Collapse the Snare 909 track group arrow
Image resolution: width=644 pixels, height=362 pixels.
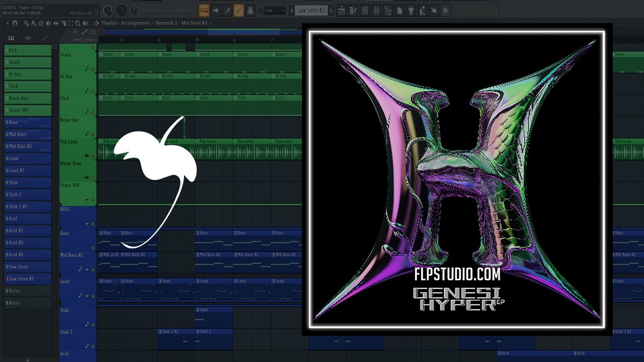[x=87, y=200]
